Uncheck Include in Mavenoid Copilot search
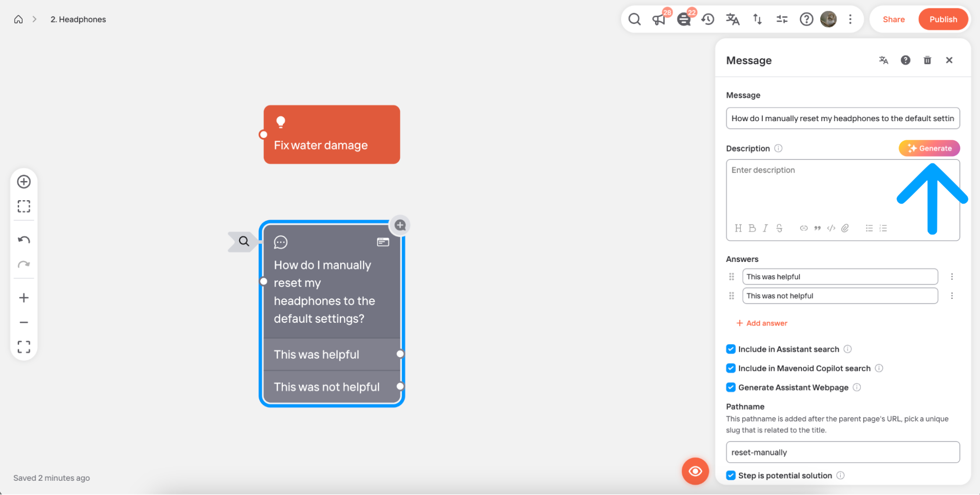This screenshot has height=495, width=980. [x=731, y=368]
